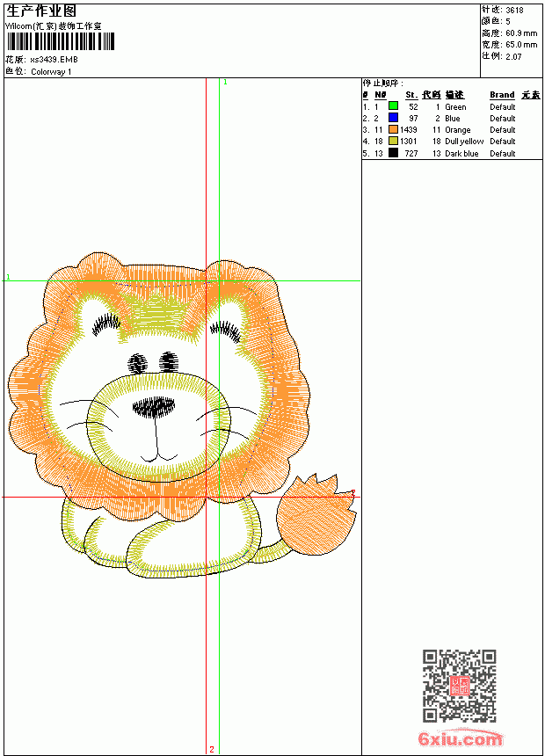
Task: Click the red seal in QR code center
Action: (459, 686)
